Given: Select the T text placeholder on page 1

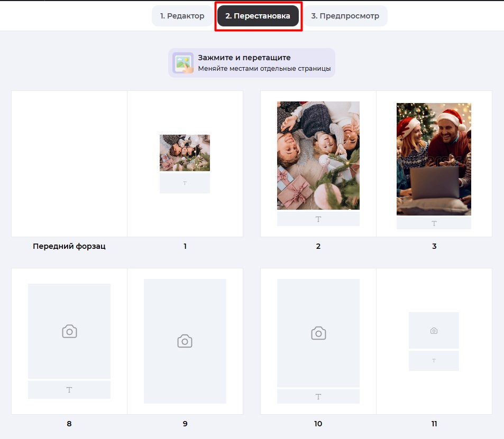Looking at the screenshot, I should 185,183.
